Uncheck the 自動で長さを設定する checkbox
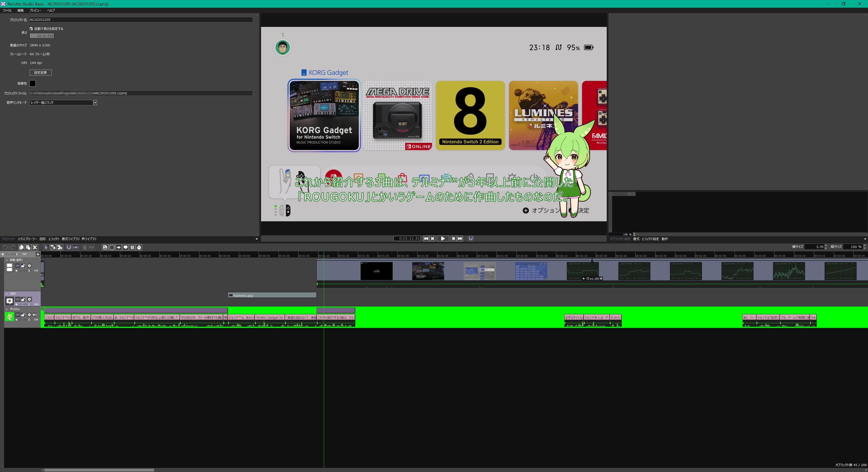Viewport: 868px width, 472px height. tap(31, 29)
